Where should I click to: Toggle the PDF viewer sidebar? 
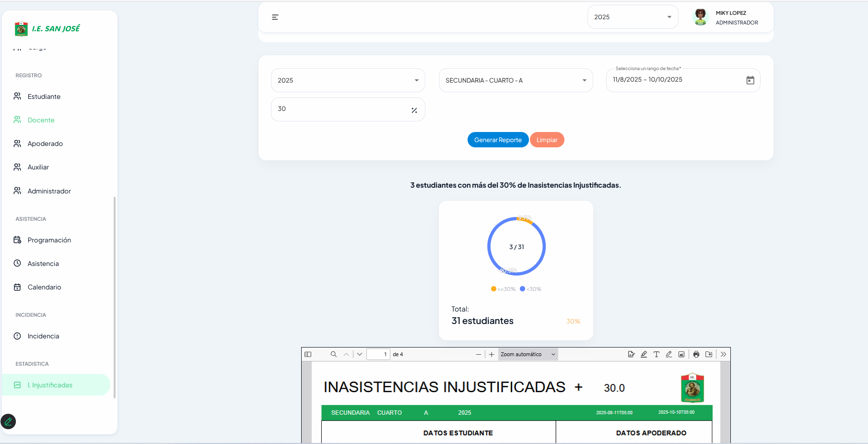click(x=308, y=354)
